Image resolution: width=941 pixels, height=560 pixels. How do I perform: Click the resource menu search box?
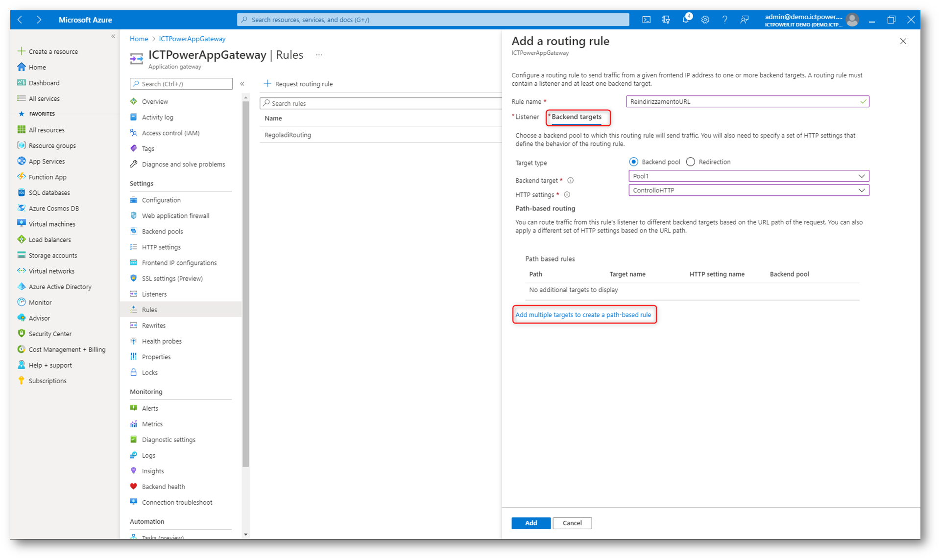[x=181, y=84]
